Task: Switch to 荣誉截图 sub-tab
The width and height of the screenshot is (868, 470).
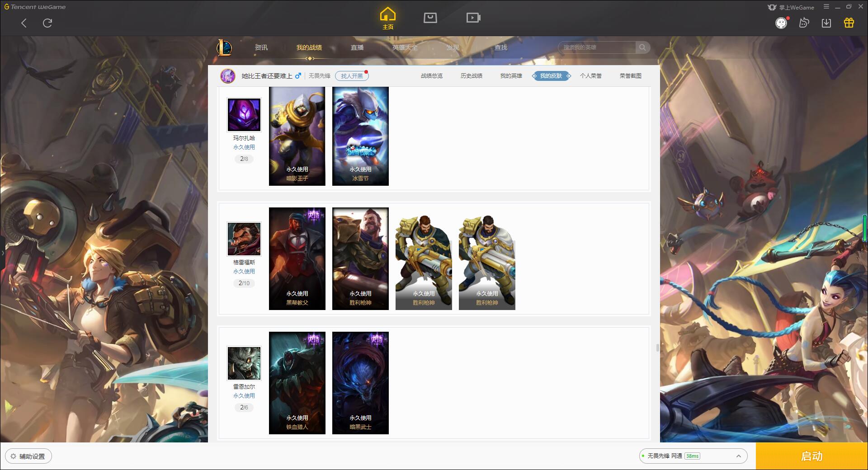Action: pos(631,76)
